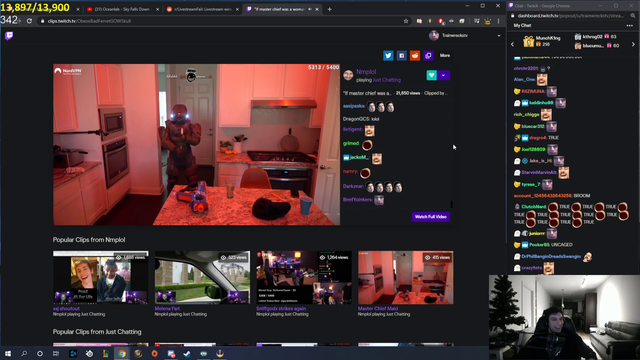This screenshot has height=360, width=640.
Task: Copy the clip link with purple copy icon
Action: (428, 56)
